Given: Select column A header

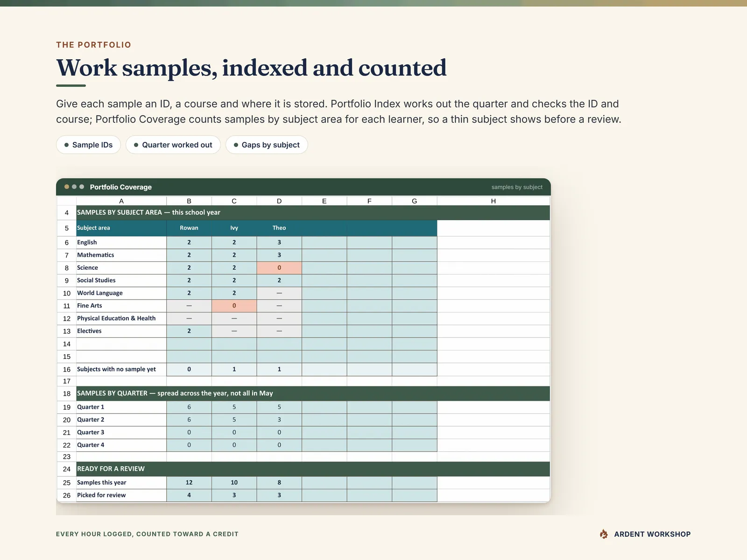Looking at the screenshot, I should coord(121,201).
